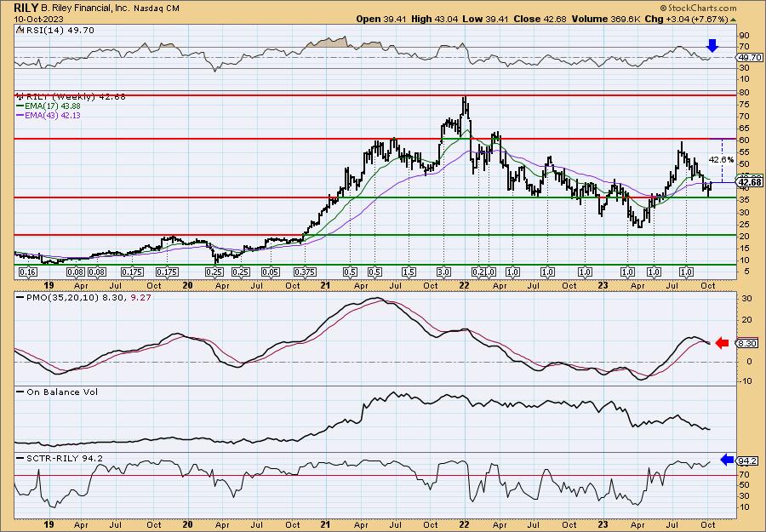Select the 0.05 dividend marker

[x=270, y=272]
